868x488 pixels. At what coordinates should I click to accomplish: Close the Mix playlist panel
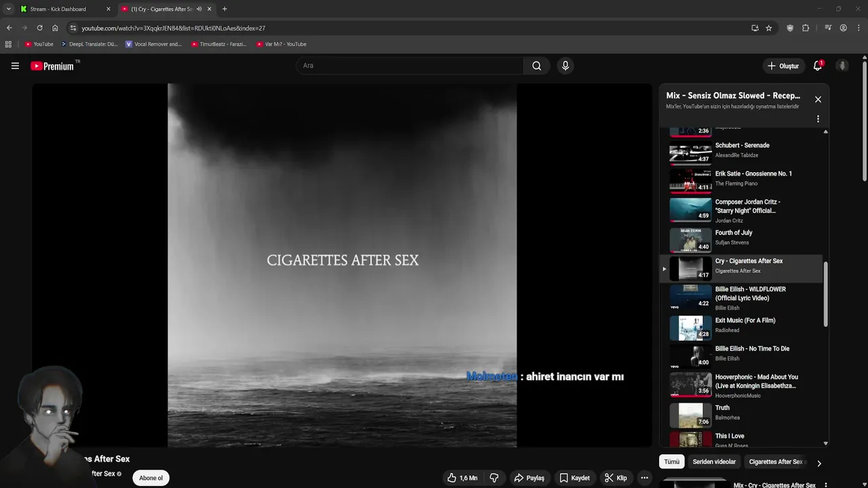pyautogui.click(x=818, y=99)
